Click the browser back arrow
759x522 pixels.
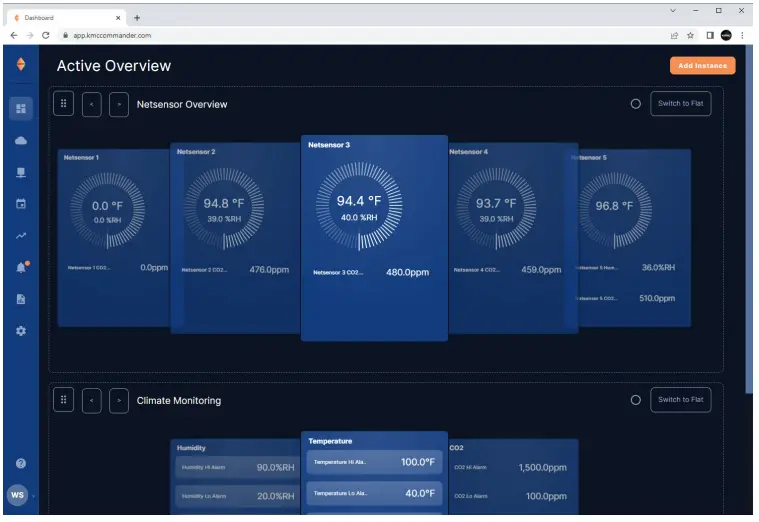pos(14,35)
